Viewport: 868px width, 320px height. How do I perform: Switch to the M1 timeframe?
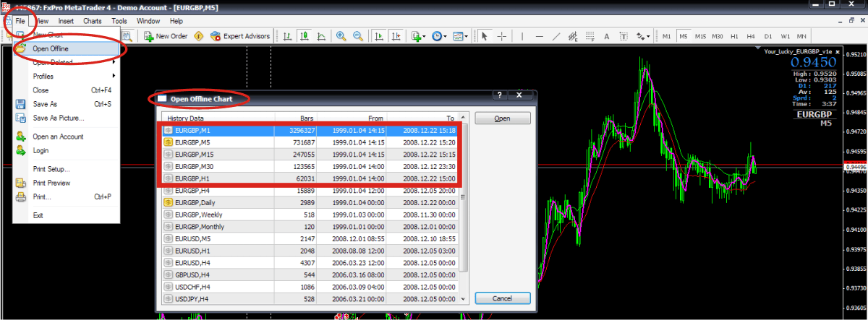[x=666, y=35]
